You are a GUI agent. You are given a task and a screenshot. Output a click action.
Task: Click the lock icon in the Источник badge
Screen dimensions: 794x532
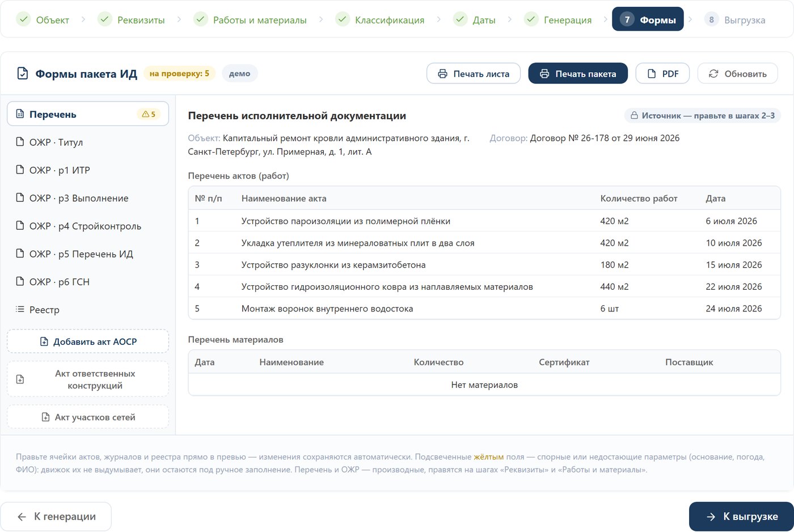click(x=635, y=116)
